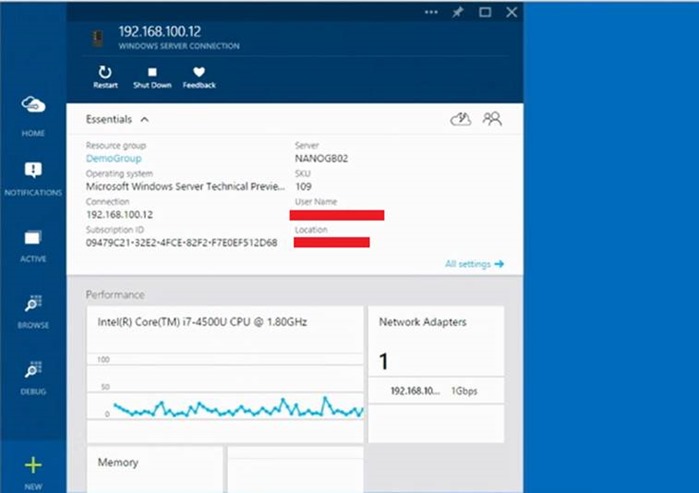Screen dimensions: 699x493
Task: Click the Performance section heading
Action: tap(115, 295)
